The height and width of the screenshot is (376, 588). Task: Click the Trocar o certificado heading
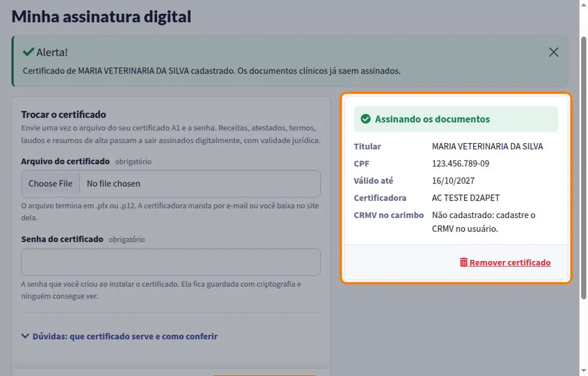tap(63, 114)
